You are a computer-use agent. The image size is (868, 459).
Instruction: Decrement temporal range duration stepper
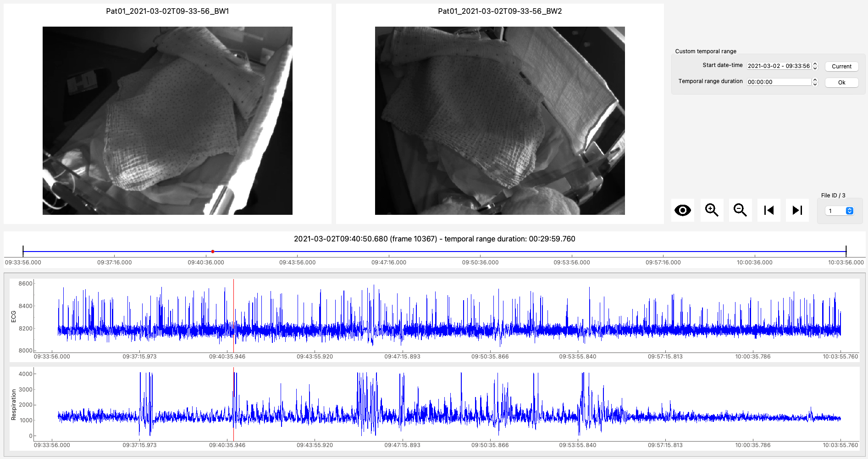click(x=815, y=84)
